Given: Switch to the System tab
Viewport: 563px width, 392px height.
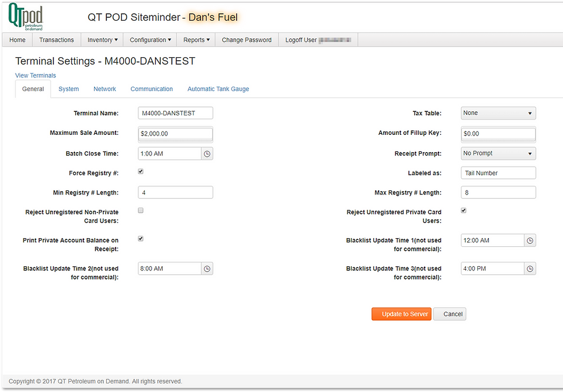Looking at the screenshot, I should click(68, 89).
